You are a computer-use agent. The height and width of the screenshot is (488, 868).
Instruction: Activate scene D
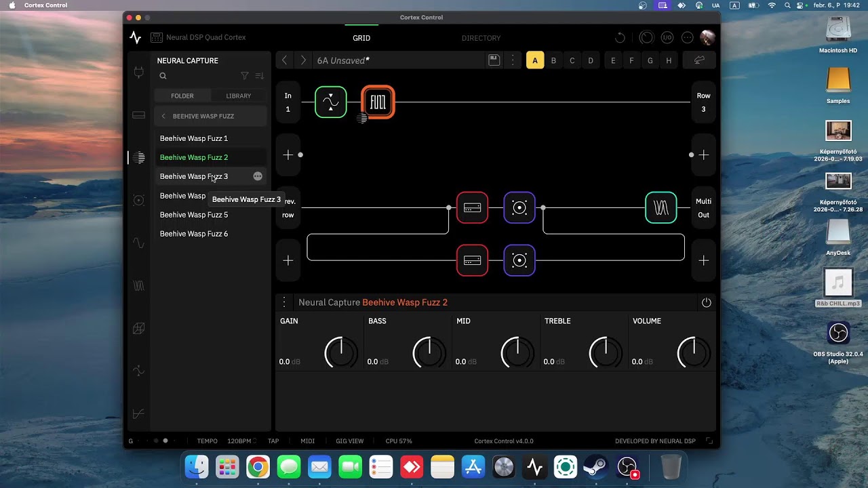click(x=591, y=60)
